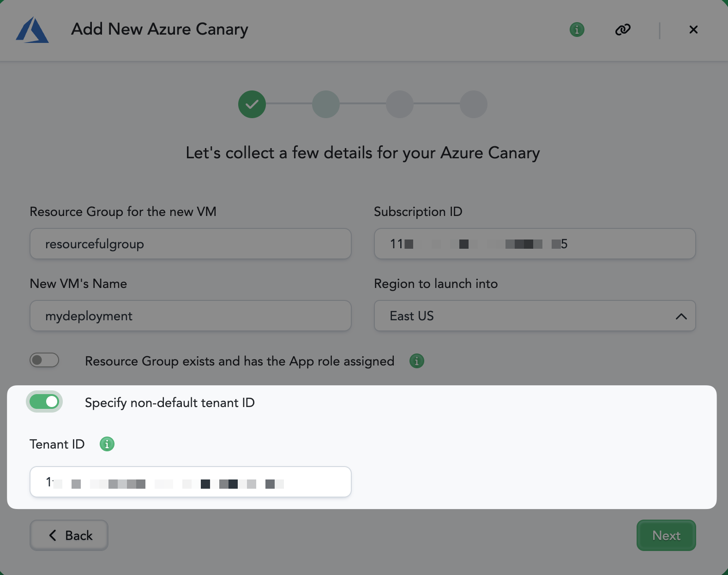Click the 'Add New Azure Canary' title
The height and width of the screenshot is (575, 728).
[x=160, y=30]
